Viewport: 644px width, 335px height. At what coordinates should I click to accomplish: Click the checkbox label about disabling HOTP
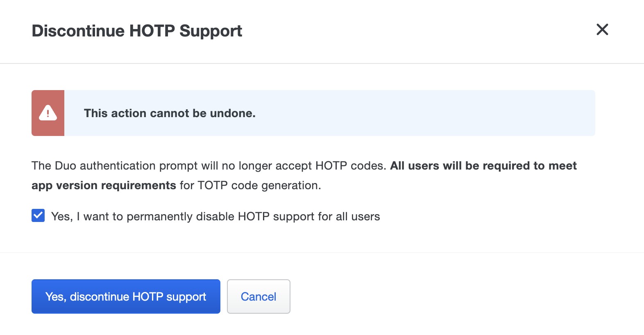point(215,216)
